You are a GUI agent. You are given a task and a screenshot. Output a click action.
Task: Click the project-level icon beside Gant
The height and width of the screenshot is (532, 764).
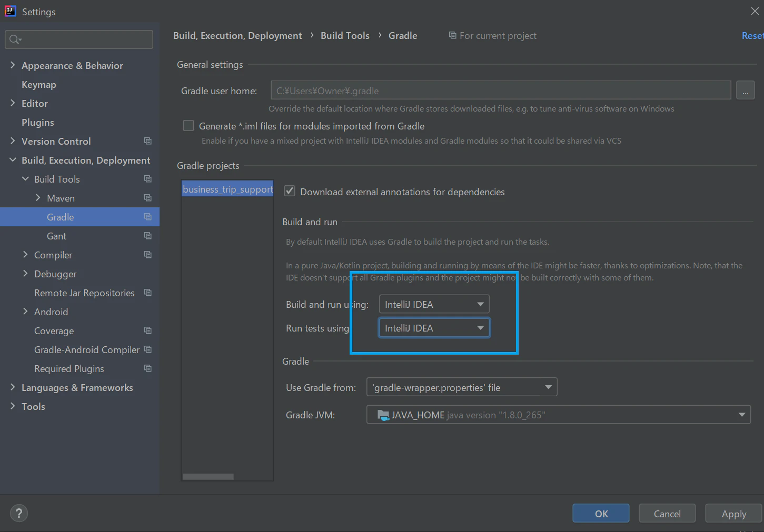coord(148,236)
